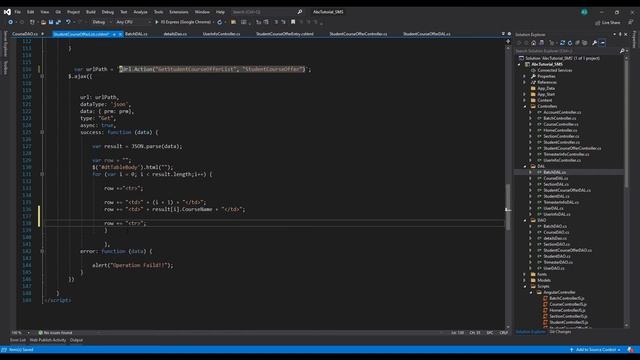Click the pin icon of Solution Explorer

620,34
